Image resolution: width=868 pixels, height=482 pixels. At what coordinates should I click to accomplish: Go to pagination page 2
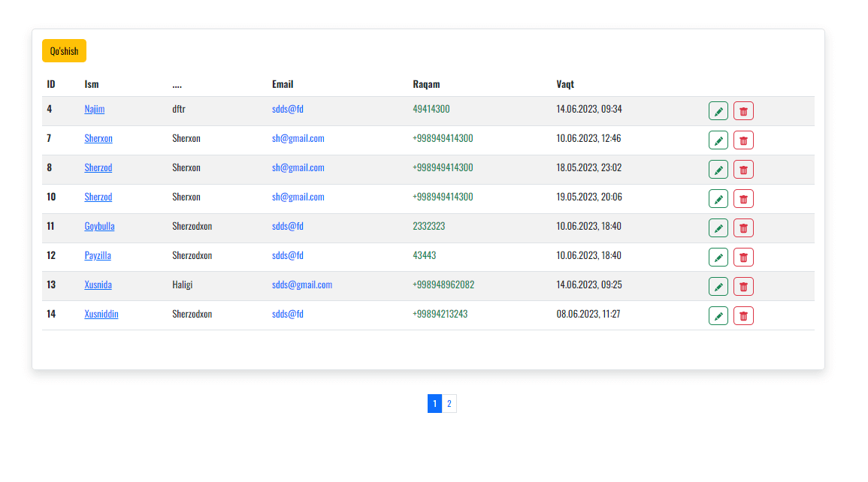click(x=449, y=404)
